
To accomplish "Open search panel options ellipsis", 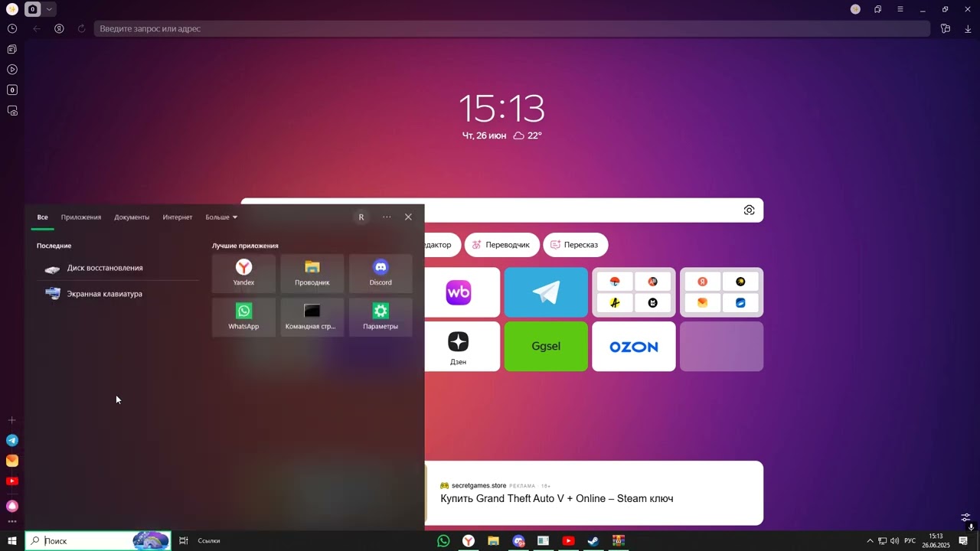I will click(x=387, y=217).
